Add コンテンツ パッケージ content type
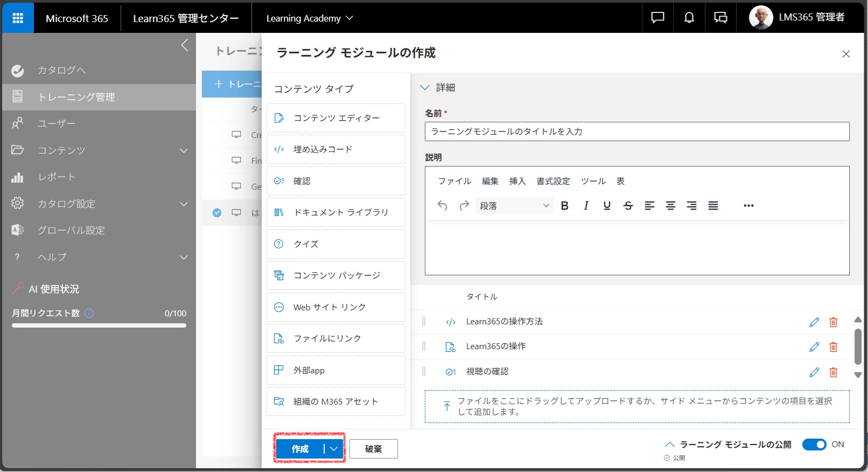Viewport: 868px width, 472px height. tap(336, 275)
